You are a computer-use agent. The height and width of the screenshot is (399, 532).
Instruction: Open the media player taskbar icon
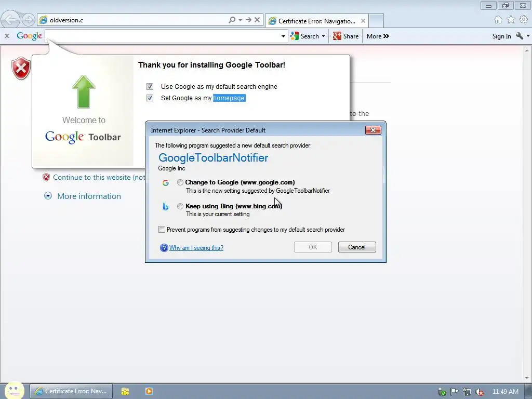point(149,391)
